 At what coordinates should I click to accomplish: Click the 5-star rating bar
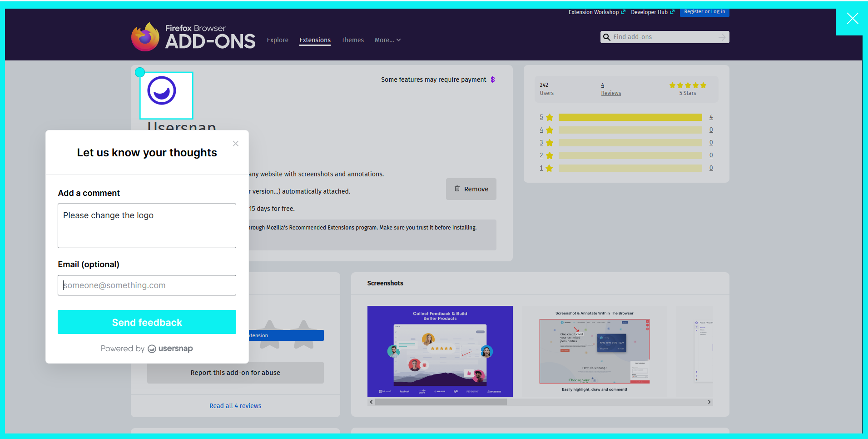tap(630, 117)
